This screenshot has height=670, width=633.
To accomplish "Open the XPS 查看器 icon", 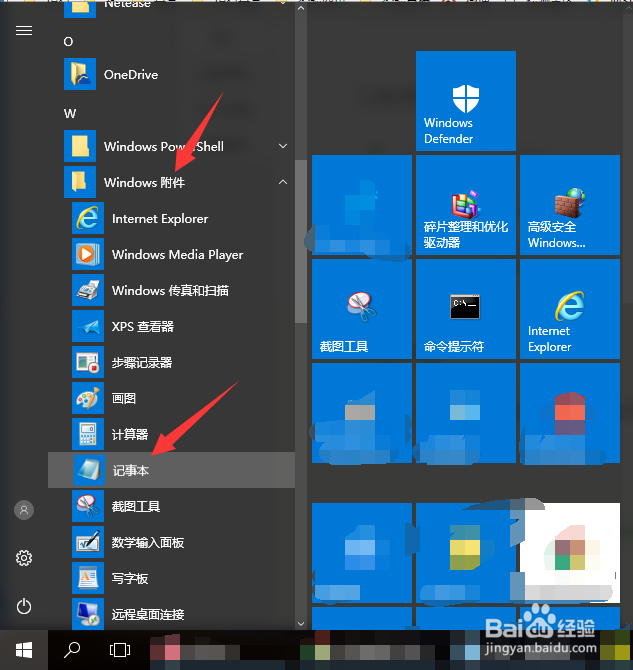I will coord(88,326).
